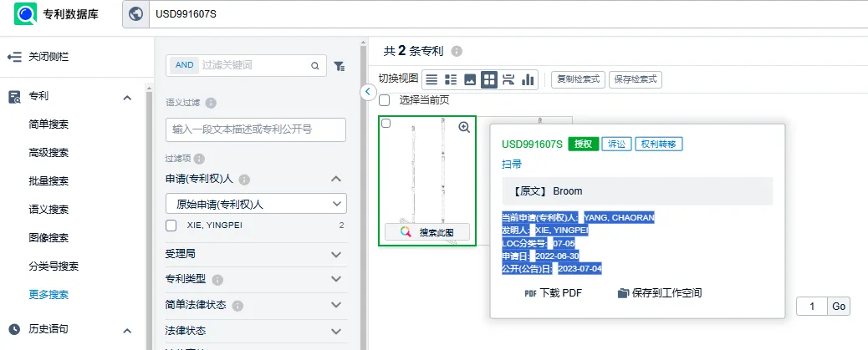
Task: Select the grid view icon
Action: click(x=489, y=79)
